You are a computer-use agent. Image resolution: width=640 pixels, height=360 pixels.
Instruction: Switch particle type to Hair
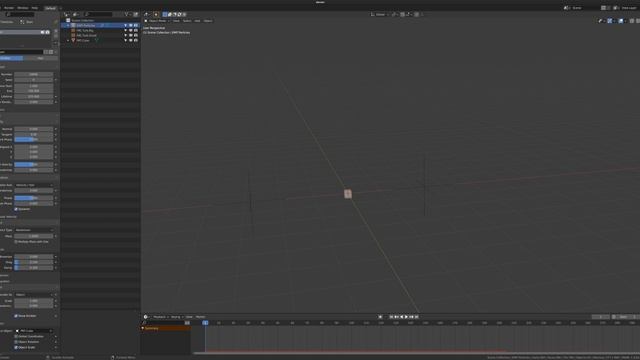pyautogui.click(x=40, y=58)
